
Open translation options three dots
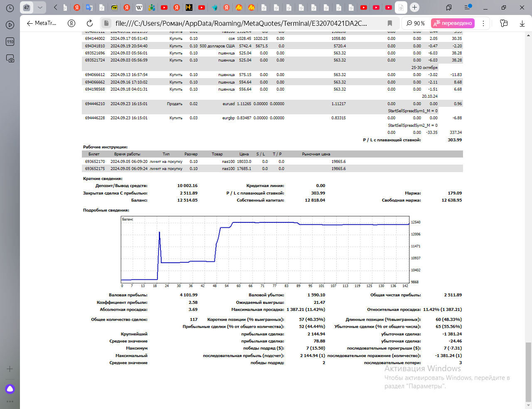point(483,23)
